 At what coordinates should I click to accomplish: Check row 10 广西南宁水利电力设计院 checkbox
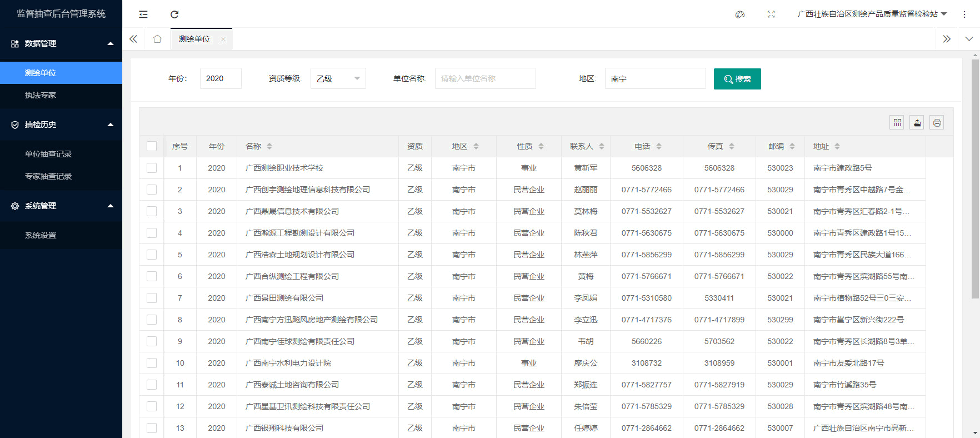152,363
